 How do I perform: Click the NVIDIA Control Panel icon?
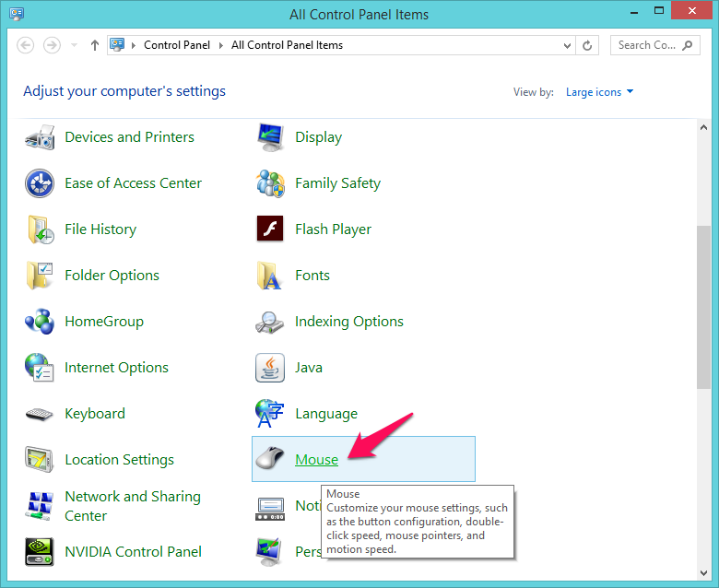click(x=40, y=552)
